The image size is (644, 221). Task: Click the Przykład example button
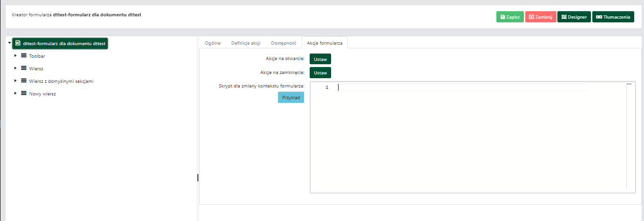click(x=291, y=97)
